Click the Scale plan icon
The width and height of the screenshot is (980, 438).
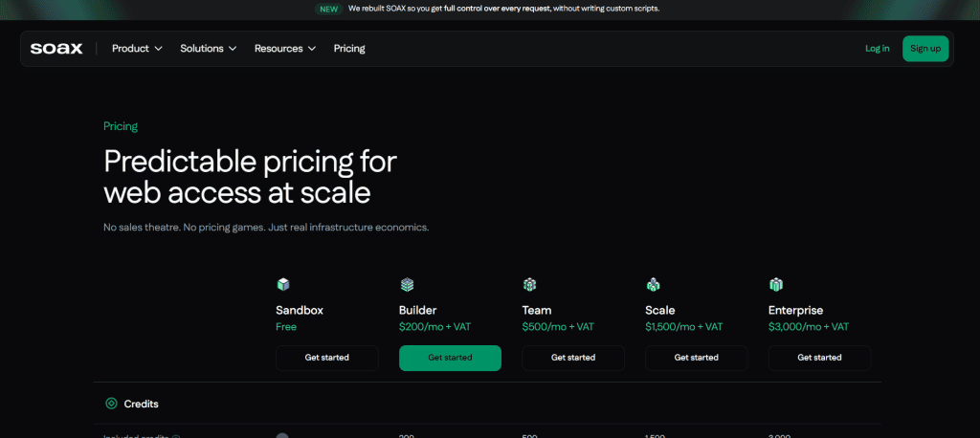coord(653,285)
